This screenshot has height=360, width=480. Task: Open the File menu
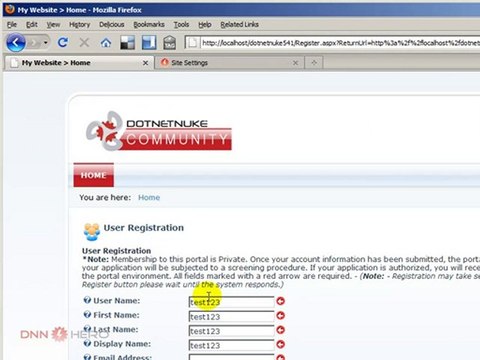12,25
